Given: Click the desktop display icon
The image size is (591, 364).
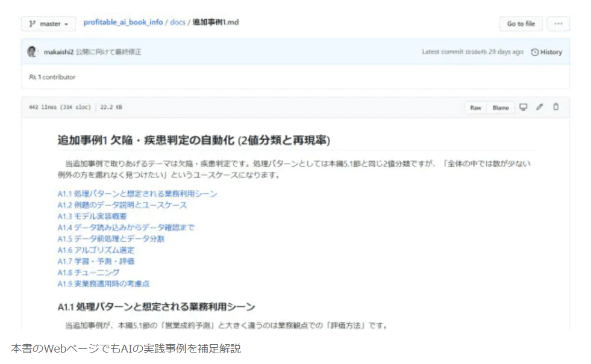Looking at the screenshot, I should (x=523, y=107).
